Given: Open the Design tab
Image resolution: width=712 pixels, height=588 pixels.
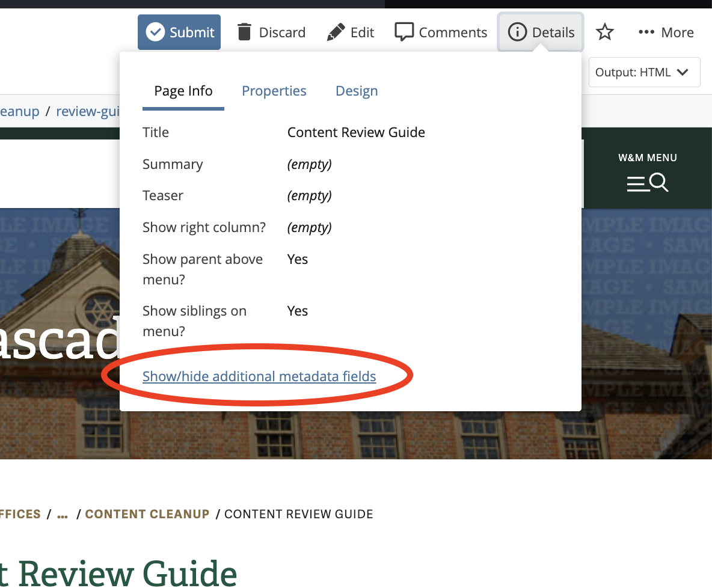Looking at the screenshot, I should (357, 91).
